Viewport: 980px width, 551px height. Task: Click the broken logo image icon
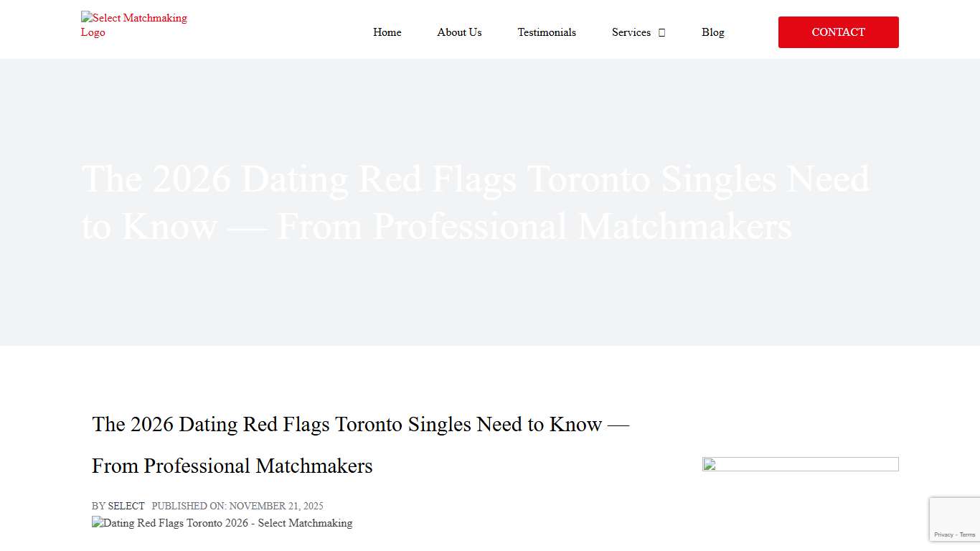[85, 18]
